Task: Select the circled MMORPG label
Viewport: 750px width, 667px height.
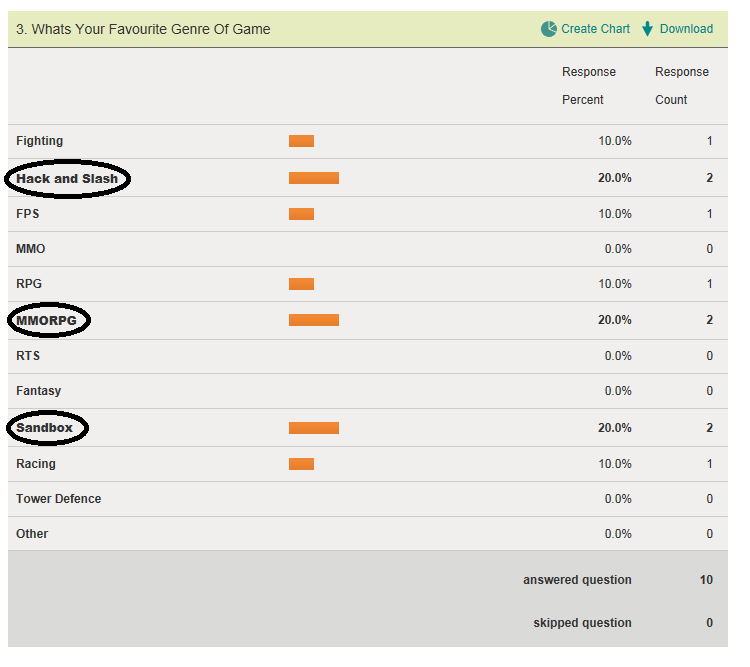Action: pos(46,320)
